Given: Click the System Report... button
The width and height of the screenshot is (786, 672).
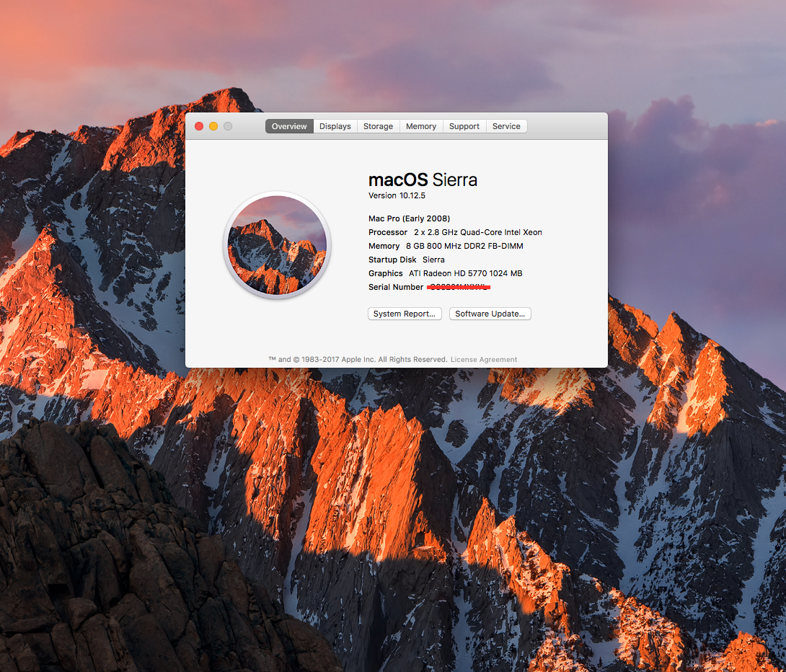Looking at the screenshot, I should point(405,314).
